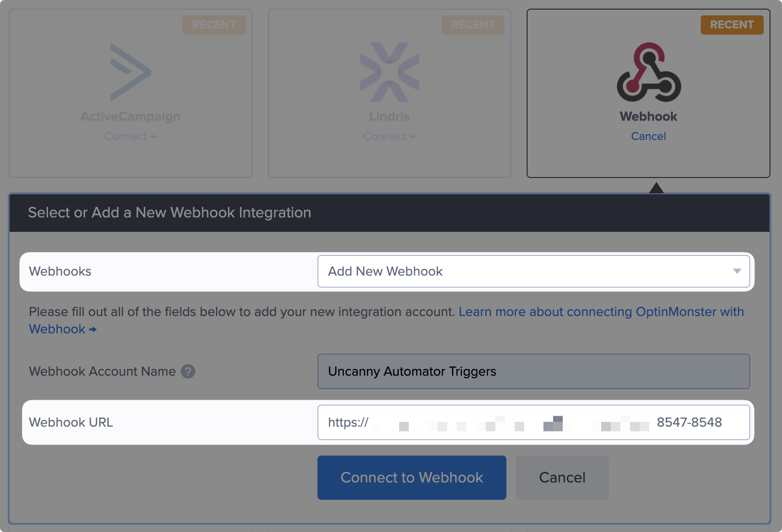Viewport: 782px width, 532px height.
Task: Open Learn more about connecting OptinMonster link
Action: (601, 312)
